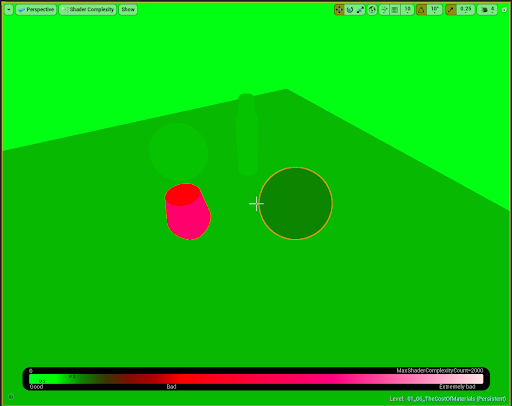
Task: Open the Shader Complexity view mode menu
Action: coord(88,10)
